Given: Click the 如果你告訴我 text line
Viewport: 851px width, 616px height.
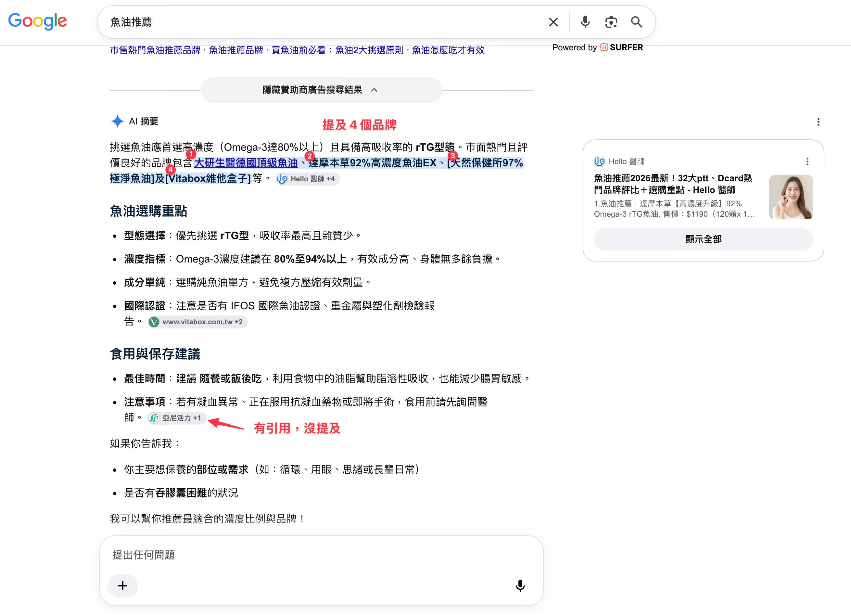Looking at the screenshot, I should pos(145,444).
